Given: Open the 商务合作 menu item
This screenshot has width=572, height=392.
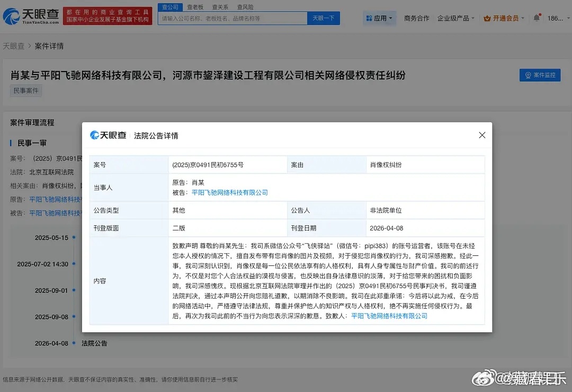Looking at the screenshot, I should pyautogui.click(x=416, y=17).
